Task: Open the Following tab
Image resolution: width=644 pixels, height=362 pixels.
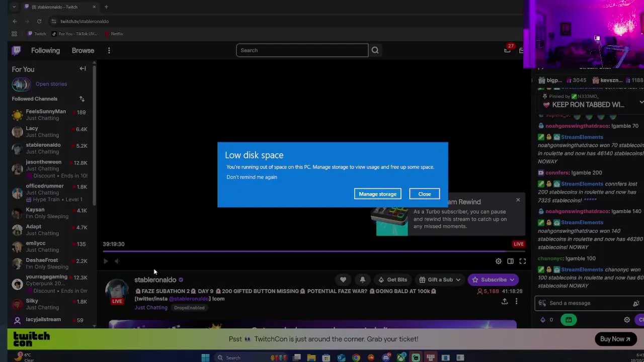Action: tap(45, 50)
